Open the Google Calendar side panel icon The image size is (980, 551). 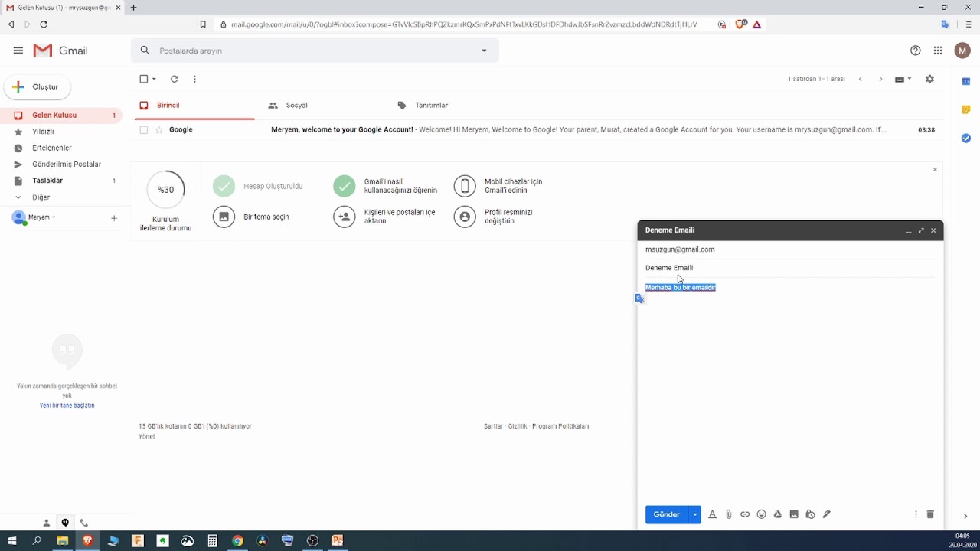point(965,81)
